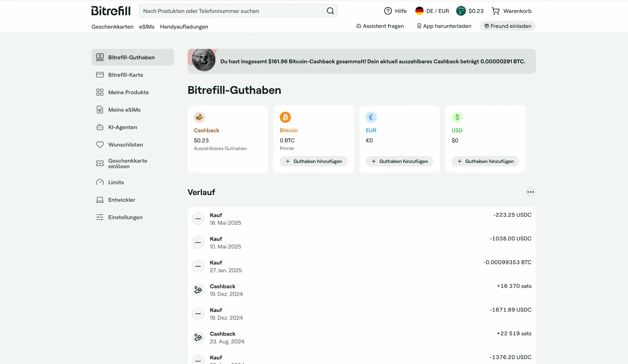Click the -1671.89 USDC amount
Viewport: 628px width, 364px height.
coord(510,310)
